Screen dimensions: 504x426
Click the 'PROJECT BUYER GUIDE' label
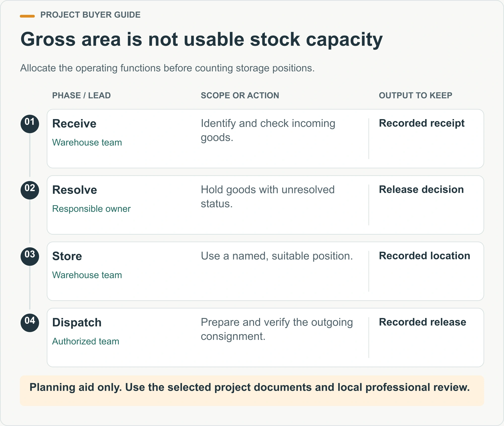coord(90,15)
